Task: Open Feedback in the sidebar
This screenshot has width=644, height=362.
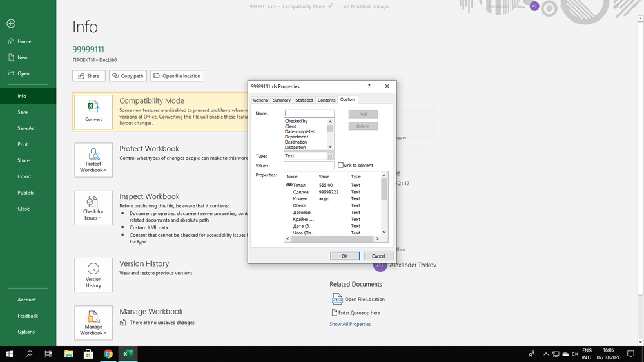Action: [x=28, y=316]
